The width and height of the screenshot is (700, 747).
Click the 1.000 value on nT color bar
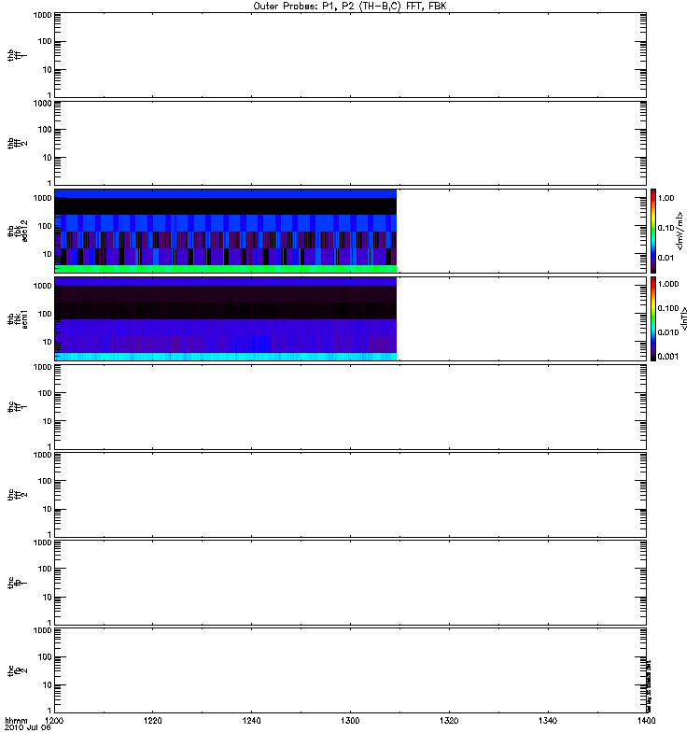(668, 284)
